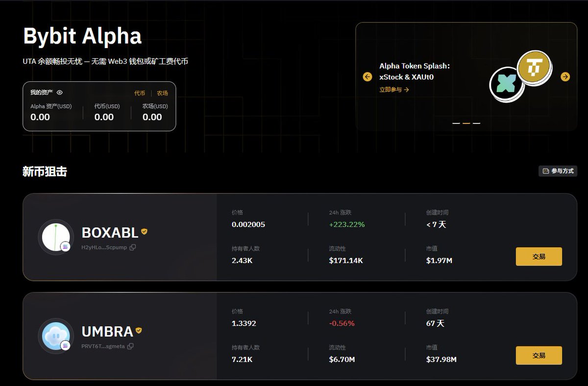
Task: Copy the UMBRA contract address
Action: click(130, 346)
